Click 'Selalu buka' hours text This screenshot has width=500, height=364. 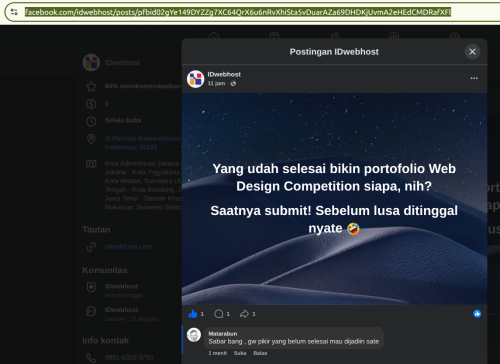(123, 120)
